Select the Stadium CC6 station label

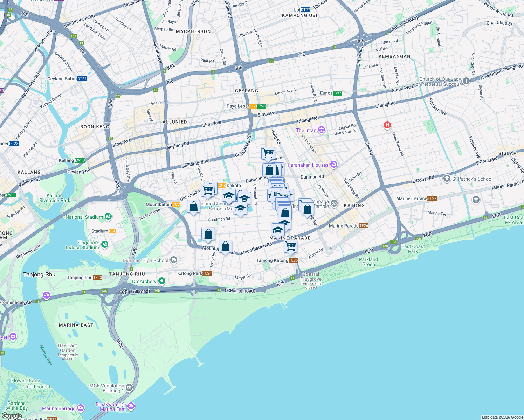[x=104, y=231]
